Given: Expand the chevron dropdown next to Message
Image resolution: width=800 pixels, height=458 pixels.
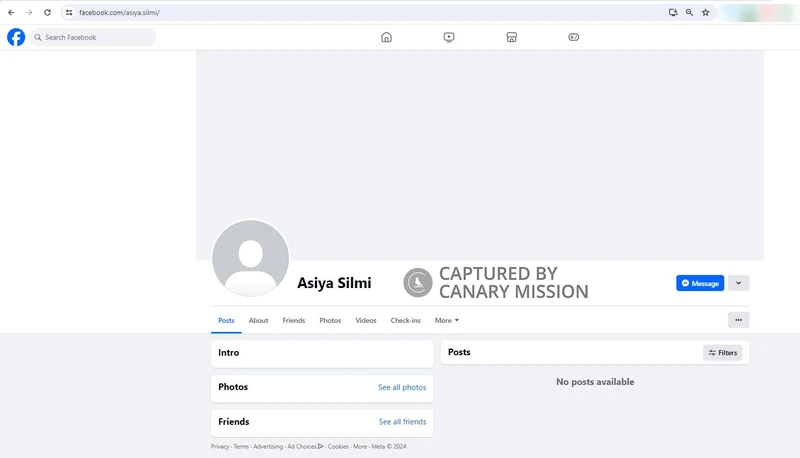Looking at the screenshot, I should [x=738, y=283].
